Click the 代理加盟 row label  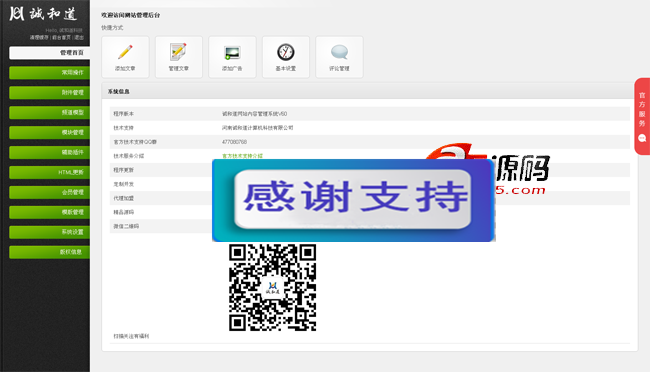124,198
